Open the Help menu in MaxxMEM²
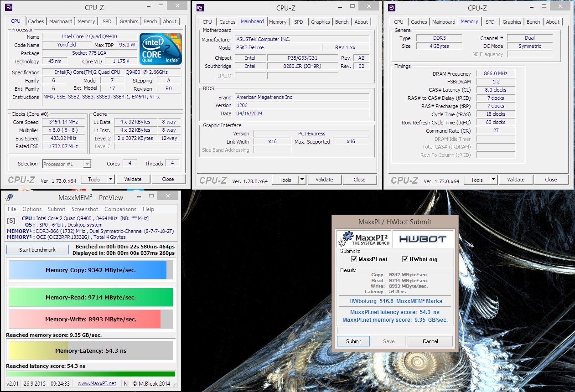The width and height of the screenshot is (575, 392). point(148,209)
